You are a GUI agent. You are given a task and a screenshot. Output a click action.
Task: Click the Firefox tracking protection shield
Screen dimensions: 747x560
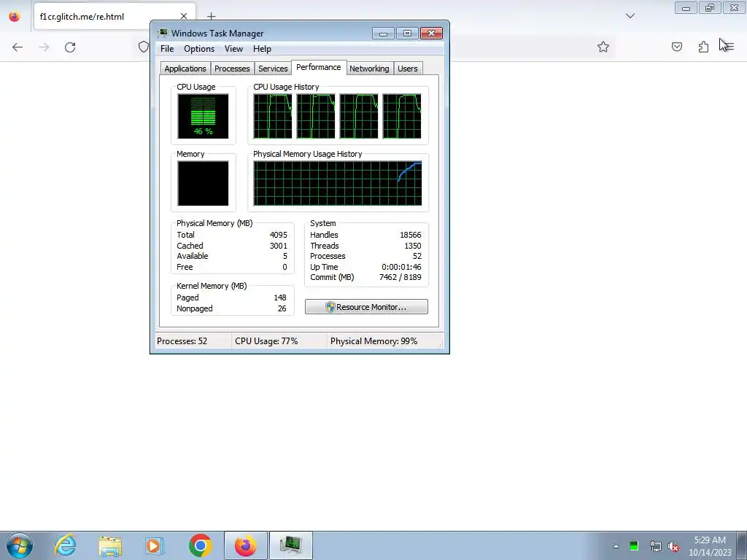[x=144, y=47]
